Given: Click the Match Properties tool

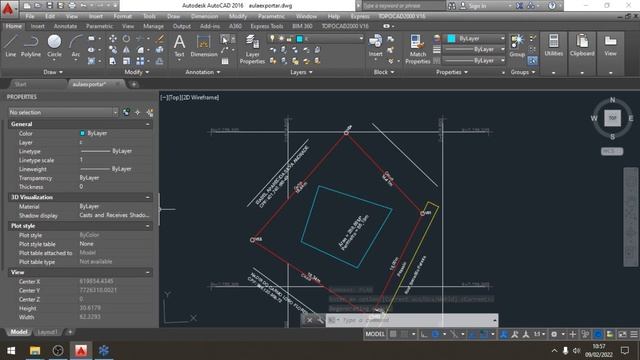Looking at the screenshot, I should tap(418, 49).
